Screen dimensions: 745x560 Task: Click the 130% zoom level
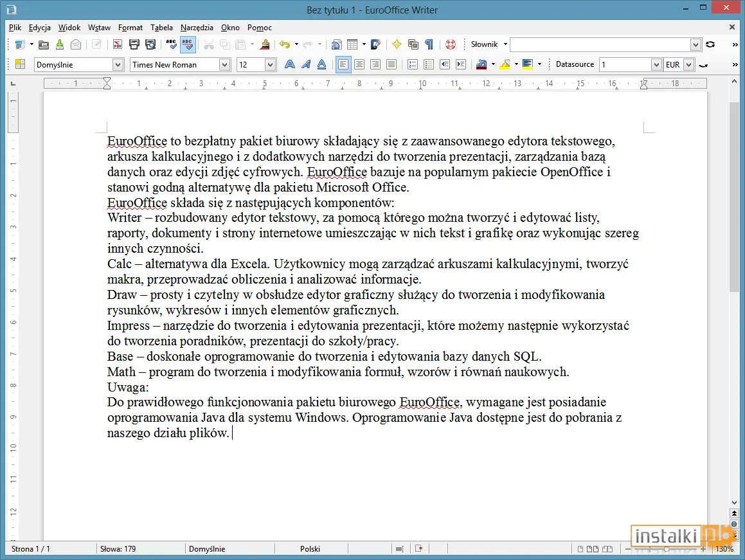click(724, 548)
